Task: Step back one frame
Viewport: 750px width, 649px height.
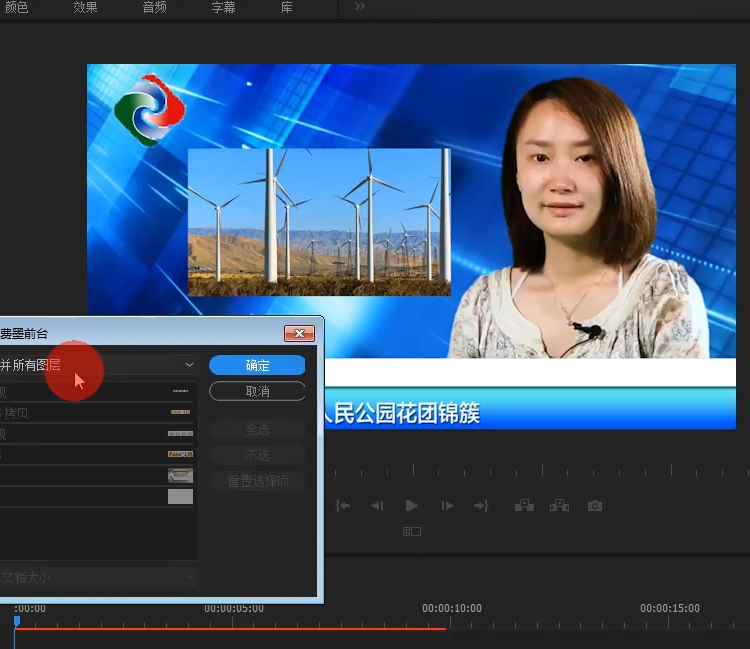Action: pyautogui.click(x=377, y=506)
